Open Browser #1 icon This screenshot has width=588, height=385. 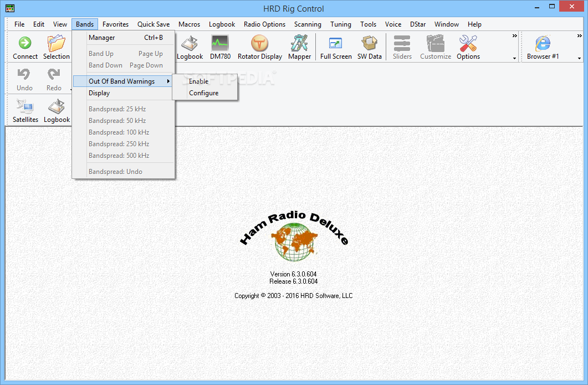tap(543, 43)
